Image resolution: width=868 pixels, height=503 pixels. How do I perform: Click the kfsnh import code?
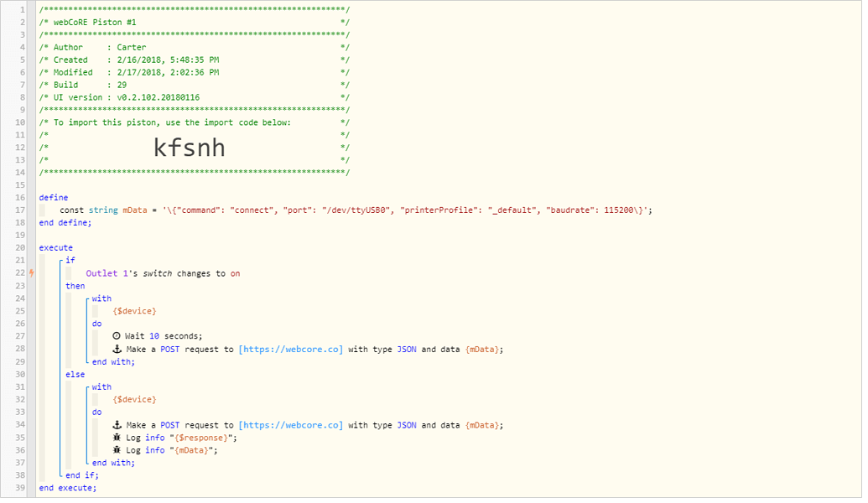point(189,148)
